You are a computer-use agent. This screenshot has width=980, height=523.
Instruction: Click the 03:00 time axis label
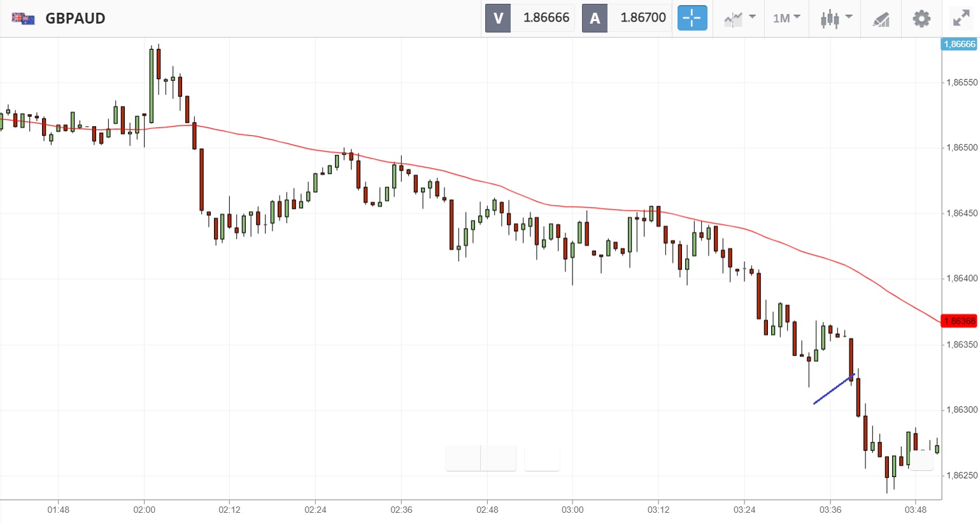pyautogui.click(x=572, y=510)
